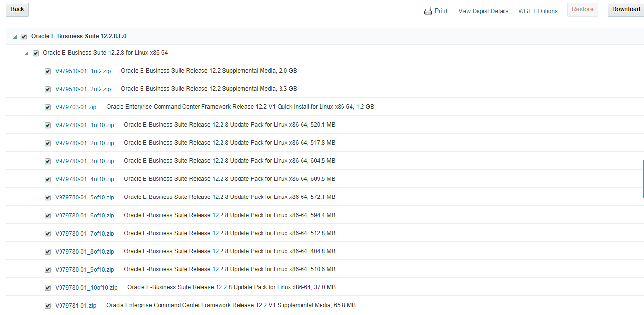644x315 pixels.
Task: Click the vertical scrollbar thumb at right edge
Action: click(x=643, y=178)
